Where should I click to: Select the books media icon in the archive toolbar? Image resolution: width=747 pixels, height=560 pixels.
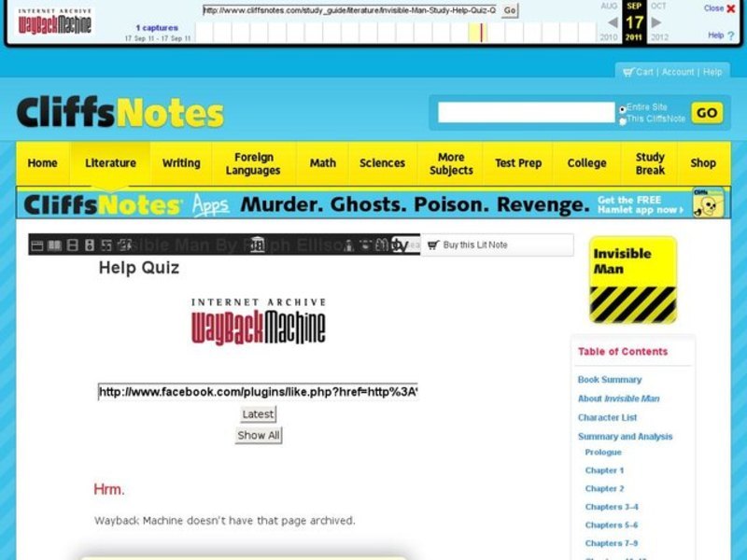[53, 244]
